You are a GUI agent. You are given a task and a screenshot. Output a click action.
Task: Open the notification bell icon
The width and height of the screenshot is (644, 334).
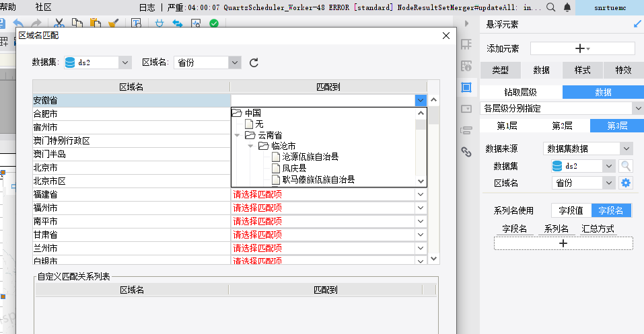pos(567,7)
